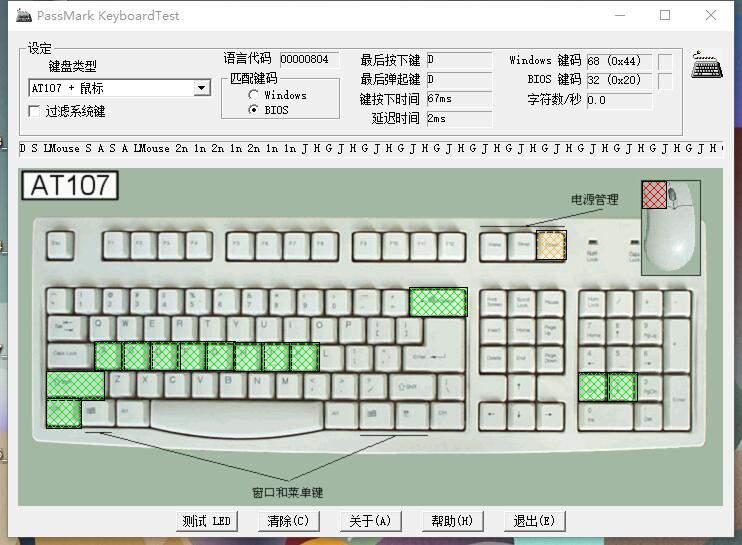742x545 pixels.
Task: Click 退出(E) to exit
Action: [x=534, y=521]
